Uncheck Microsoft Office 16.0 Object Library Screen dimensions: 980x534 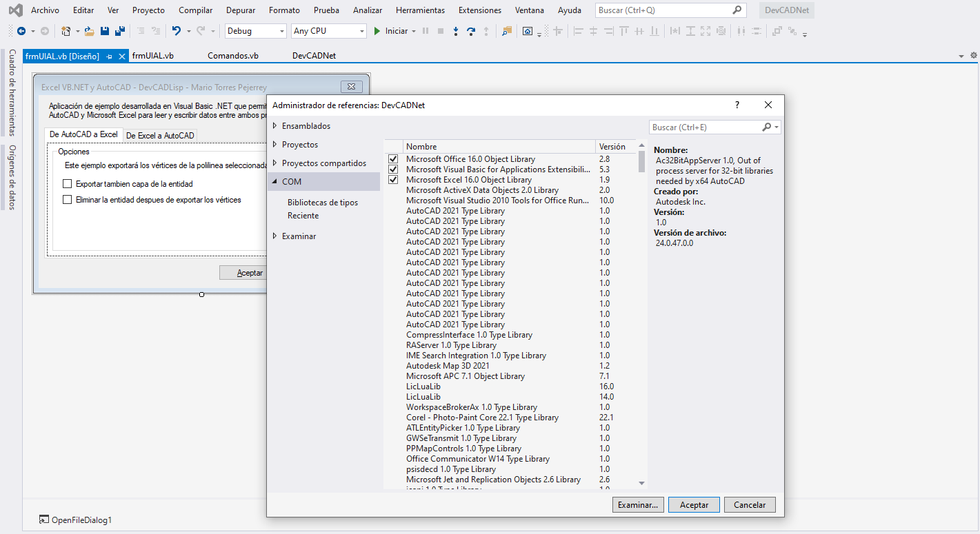pos(392,158)
